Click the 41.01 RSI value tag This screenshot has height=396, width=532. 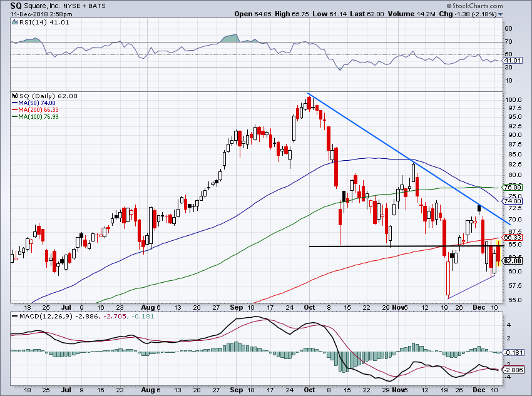point(513,60)
